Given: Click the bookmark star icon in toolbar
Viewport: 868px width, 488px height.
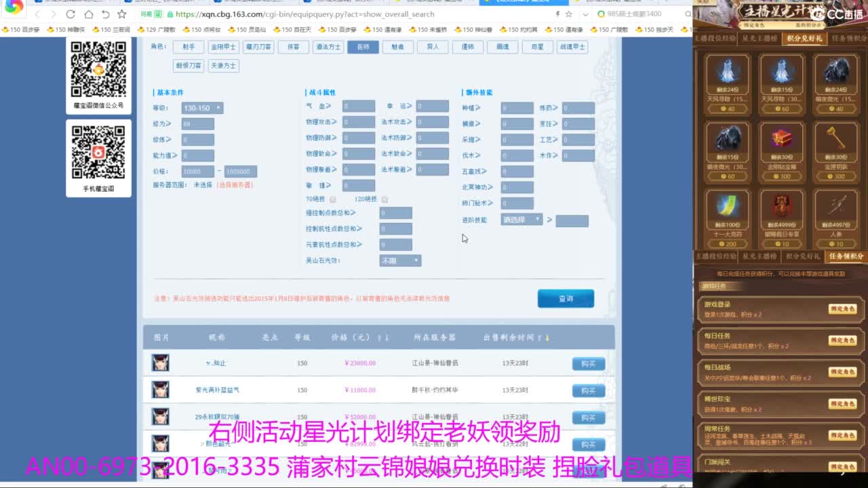Looking at the screenshot, I should 122,14.
